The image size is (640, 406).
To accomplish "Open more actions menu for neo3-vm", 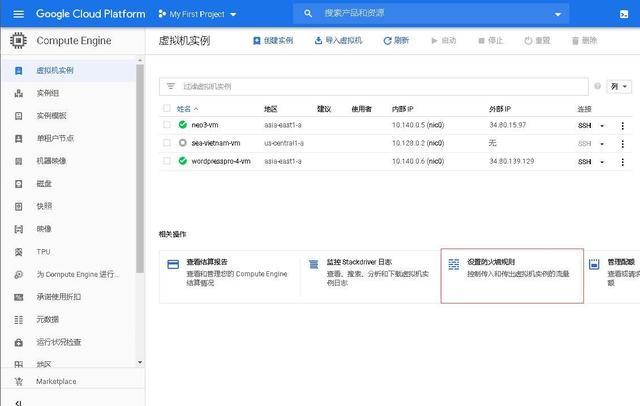I will (622, 126).
